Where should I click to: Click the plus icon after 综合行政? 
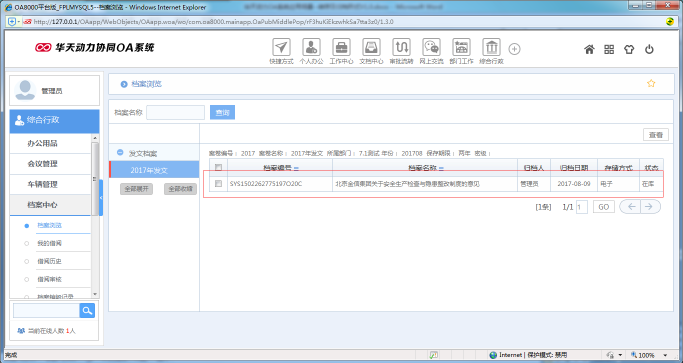point(514,49)
